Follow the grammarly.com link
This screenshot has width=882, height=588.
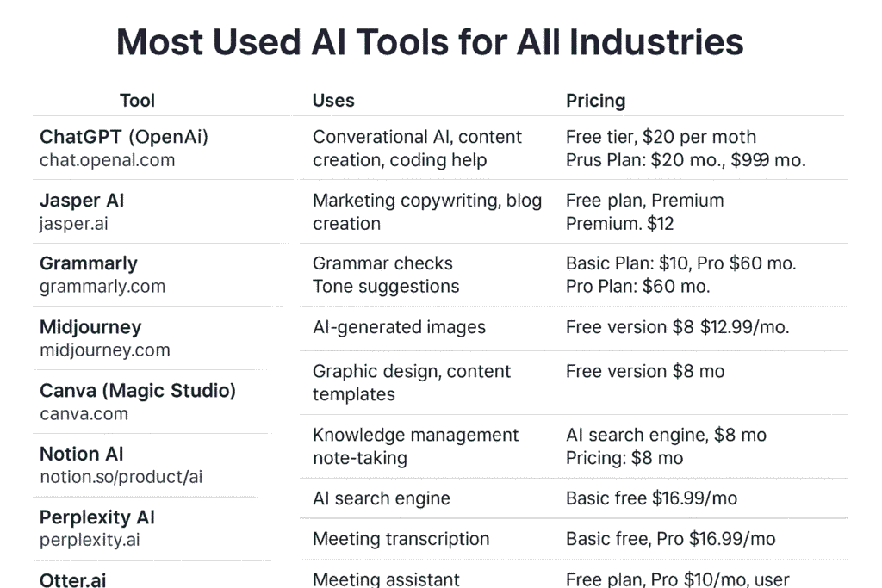(102, 287)
